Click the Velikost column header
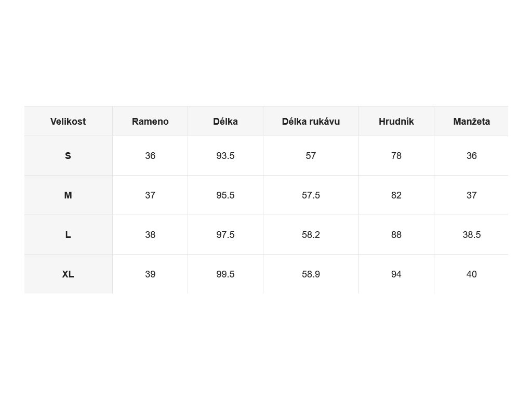Screen dimensions: 532x399 tap(68, 122)
